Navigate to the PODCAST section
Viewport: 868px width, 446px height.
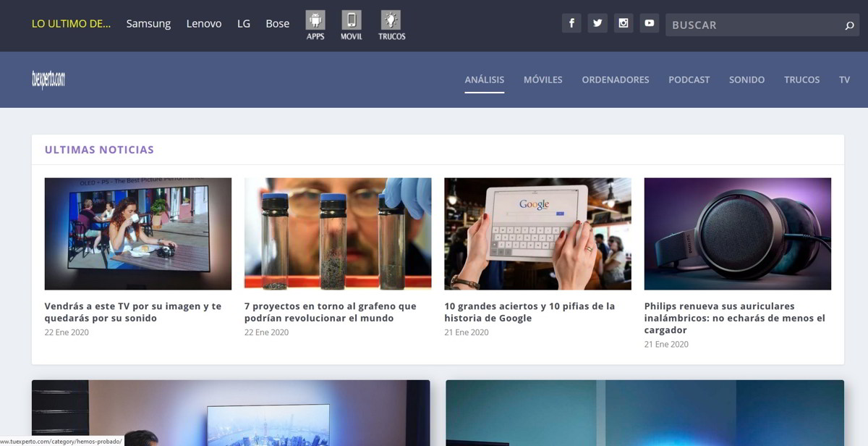click(689, 80)
